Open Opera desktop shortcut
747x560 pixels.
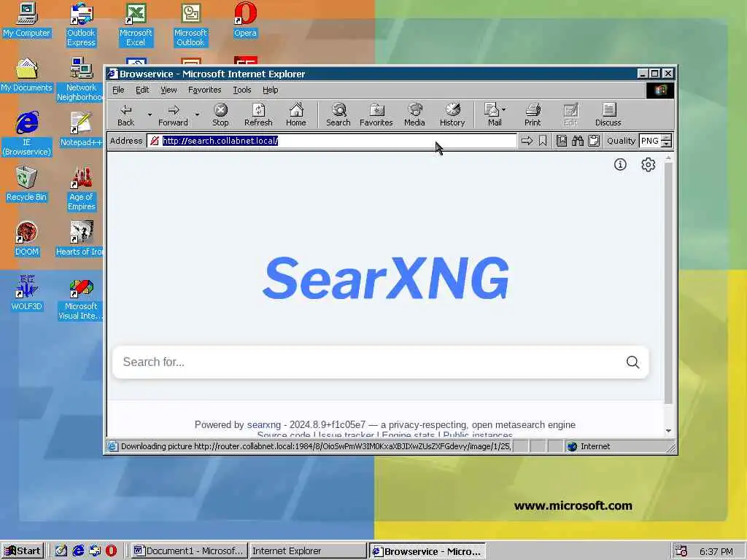(x=245, y=20)
